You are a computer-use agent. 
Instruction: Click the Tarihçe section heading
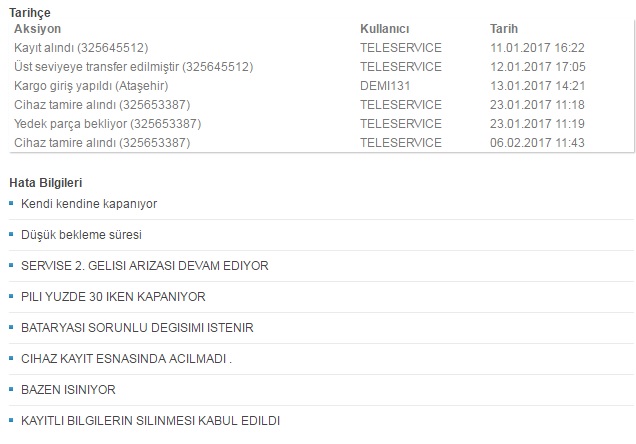[30, 13]
